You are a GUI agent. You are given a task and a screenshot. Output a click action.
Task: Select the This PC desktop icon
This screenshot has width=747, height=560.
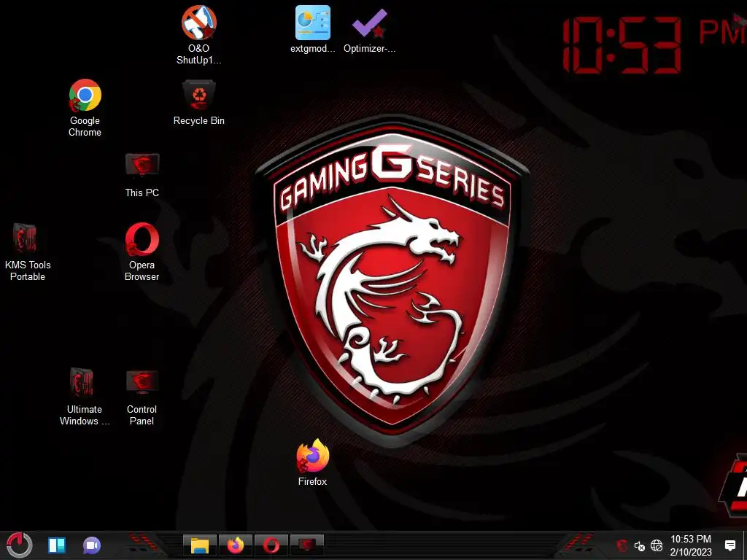click(142, 175)
